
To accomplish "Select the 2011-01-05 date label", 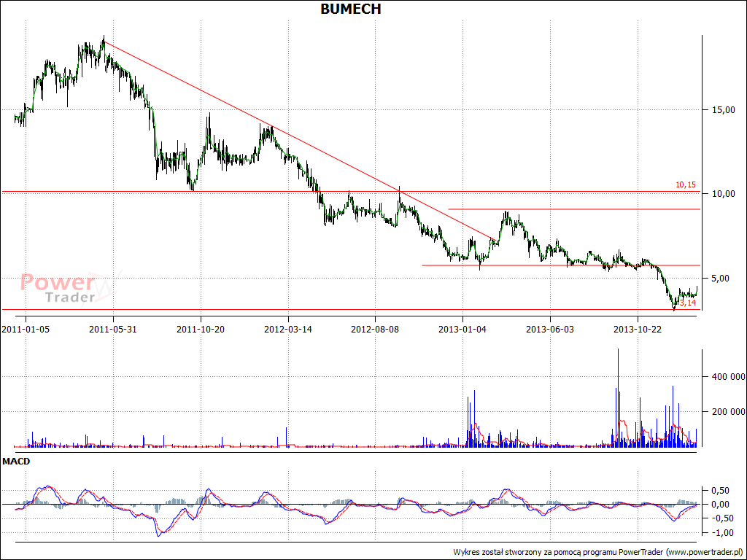I will (26, 329).
